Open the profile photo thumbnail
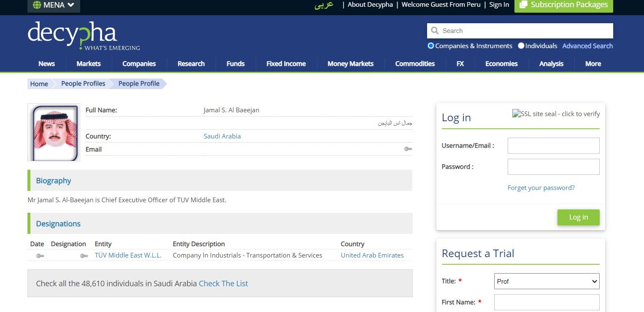The image size is (644, 312). (54, 133)
